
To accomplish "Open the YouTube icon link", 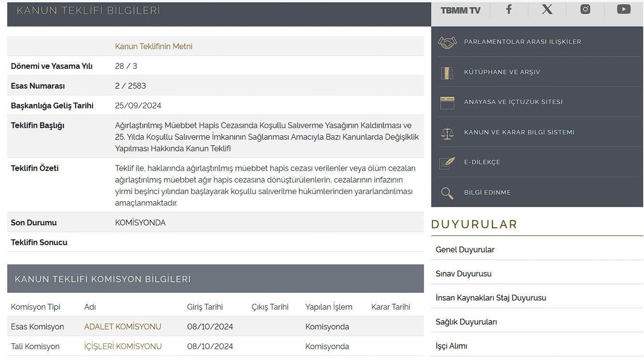I will [x=623, y=10].
